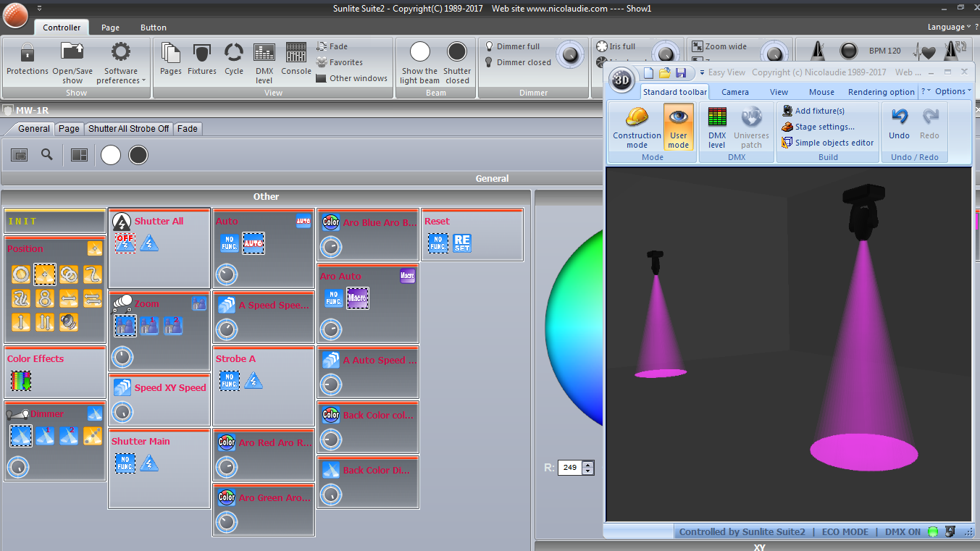Switch to the Button ribbon tab
The height and width of the screenshot is (551, 980).
coord(154,28)
